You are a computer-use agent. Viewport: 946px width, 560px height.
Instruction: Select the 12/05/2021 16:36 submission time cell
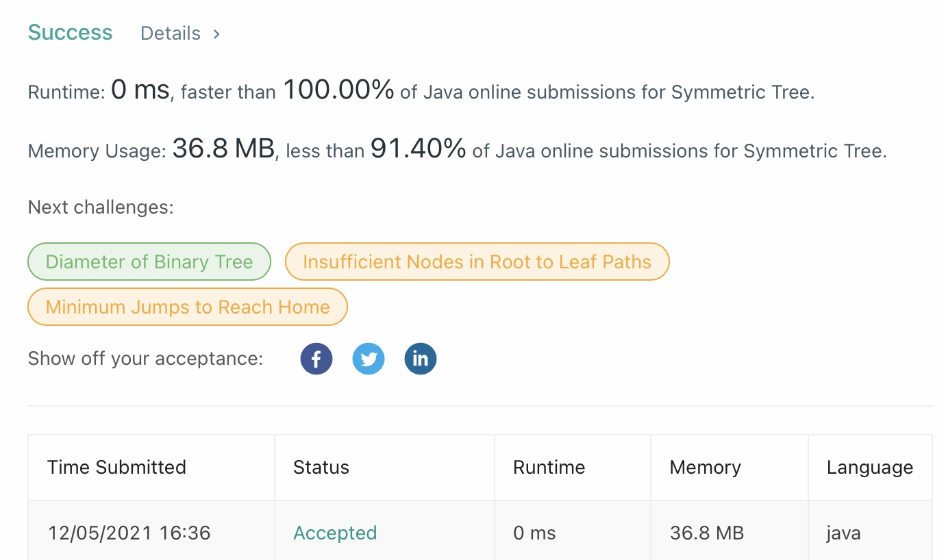pyautogui.click(x=129, y=533)
